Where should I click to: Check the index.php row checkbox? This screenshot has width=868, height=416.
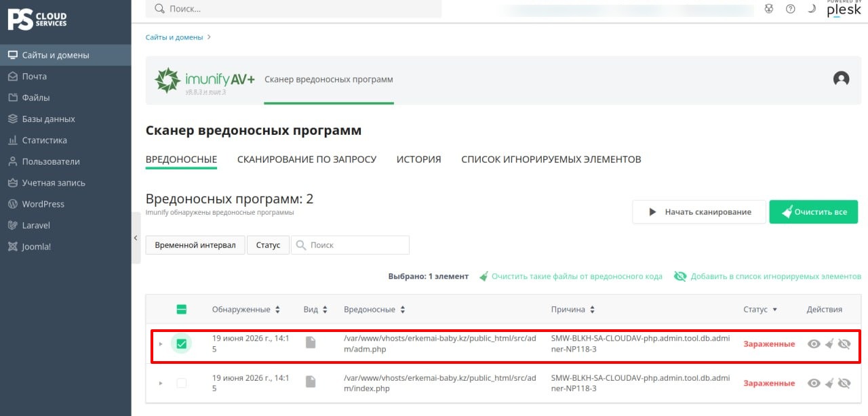click(181, 383)
